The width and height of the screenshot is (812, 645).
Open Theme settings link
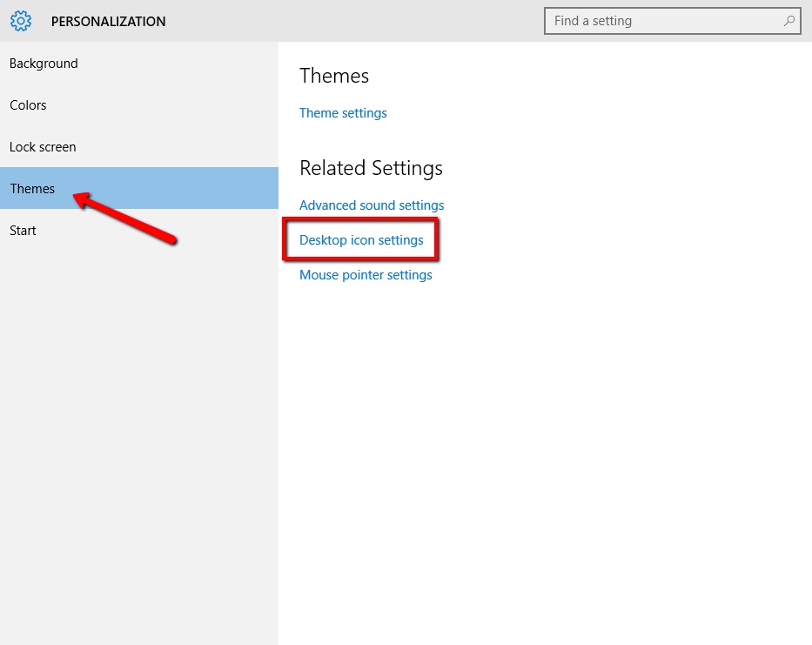coord(343,113)
